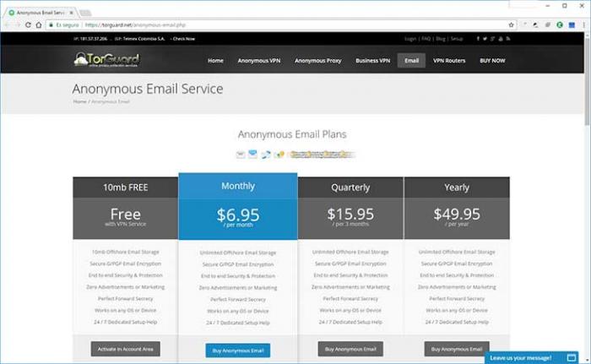
Task: Click the $49.95 yearly price
Action: (x=457, y=214)
